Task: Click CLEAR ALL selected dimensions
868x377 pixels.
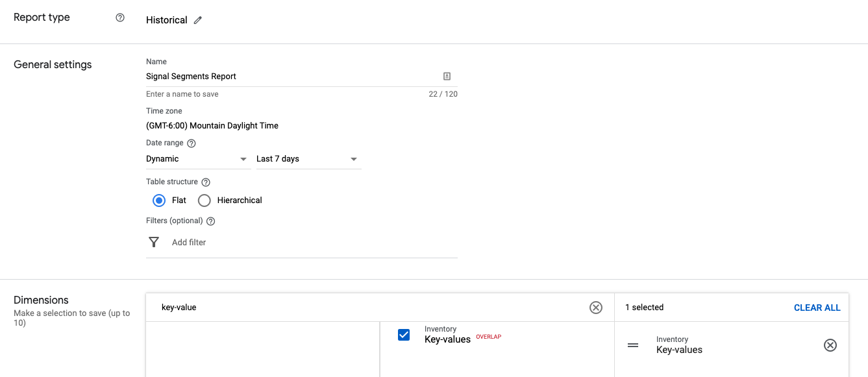Action: click(817, 308)
